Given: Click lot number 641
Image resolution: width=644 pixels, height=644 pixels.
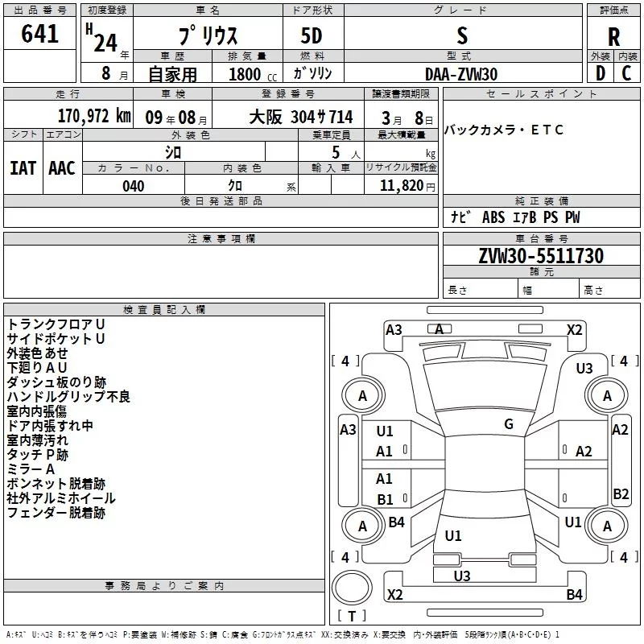Looking at the screenshot, I should click(39, 34).
